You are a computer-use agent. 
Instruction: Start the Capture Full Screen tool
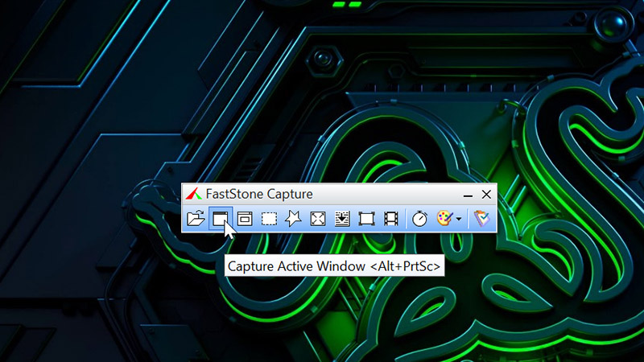coord(318,218)
